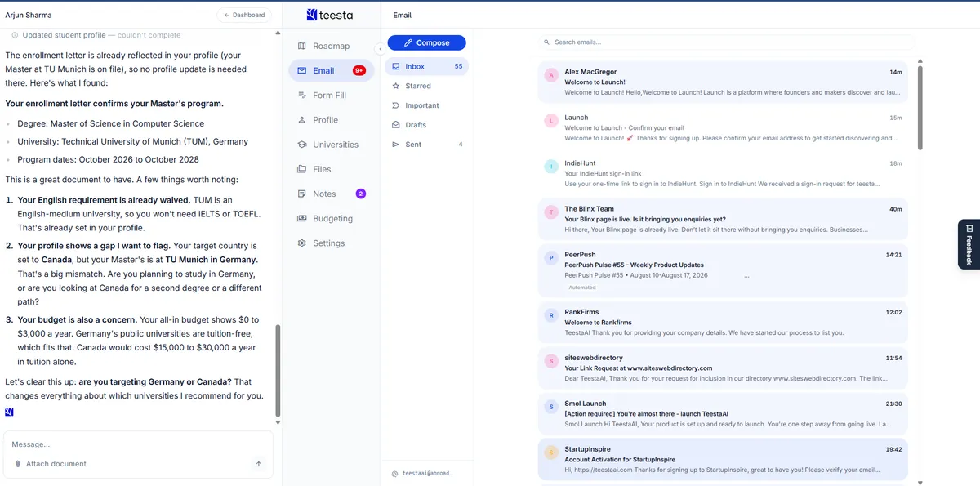Click the Email 9+ unread badge
The image size is (980, 486).
(x=359, y=70)
